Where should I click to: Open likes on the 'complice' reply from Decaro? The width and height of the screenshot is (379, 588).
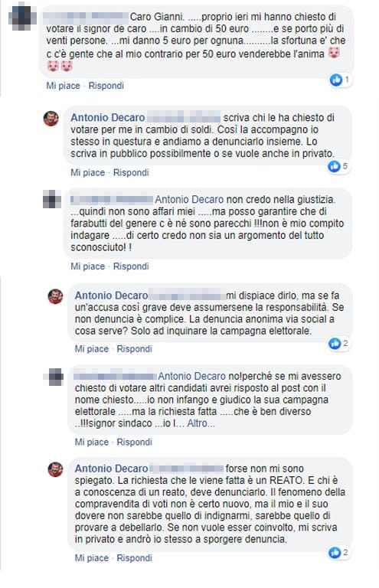pyautogui.click(x=335, y=343)
